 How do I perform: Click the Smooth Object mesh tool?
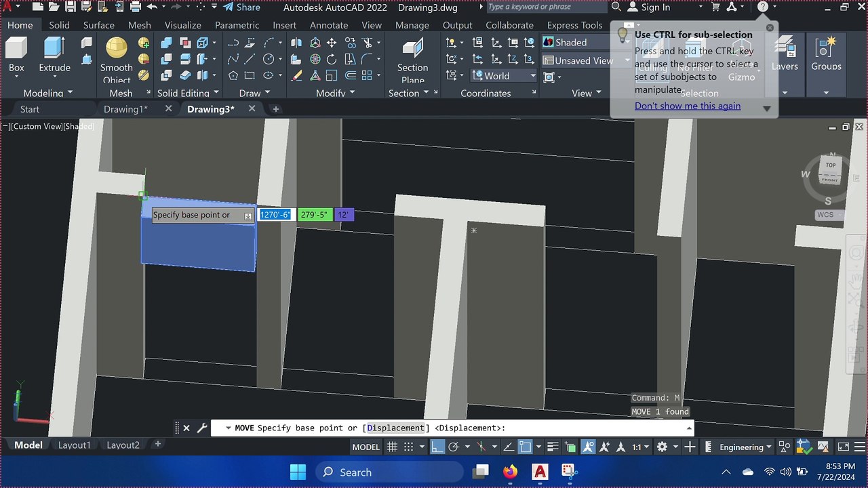(x=117, y=59)
